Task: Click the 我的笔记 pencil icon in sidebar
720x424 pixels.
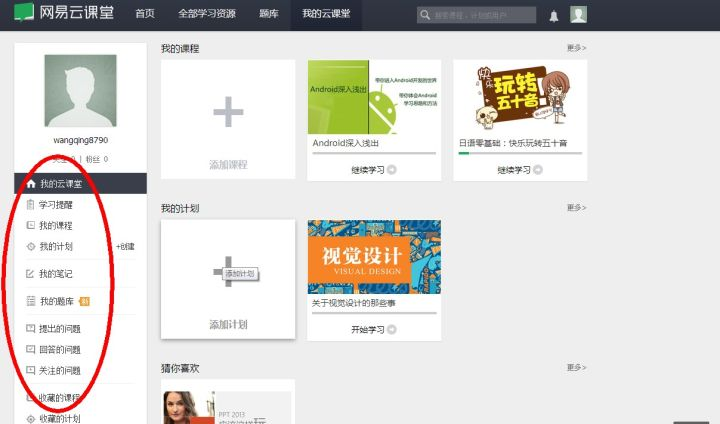Action: point(30,274)
